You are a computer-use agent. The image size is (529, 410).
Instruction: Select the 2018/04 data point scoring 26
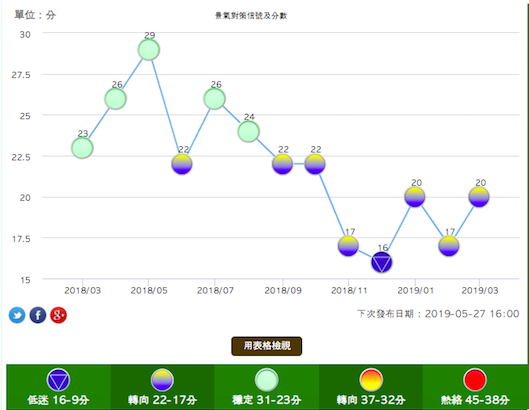tap(115, 99)
